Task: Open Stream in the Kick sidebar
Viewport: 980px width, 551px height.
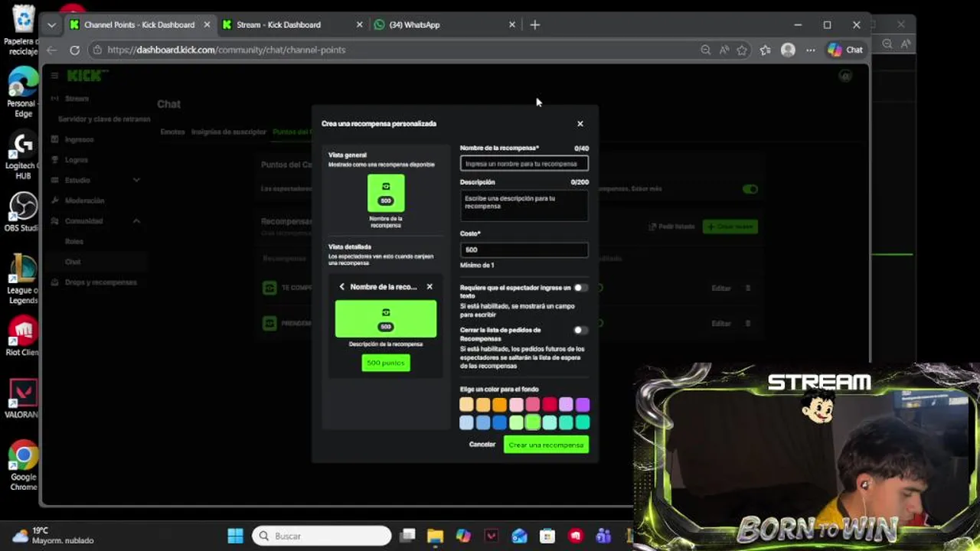Action: 77,99
